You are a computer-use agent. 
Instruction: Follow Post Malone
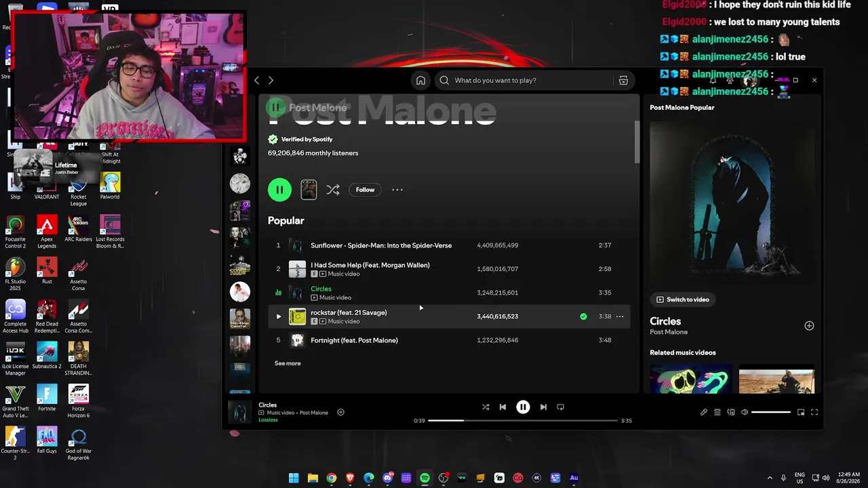[x=365, y=190]
